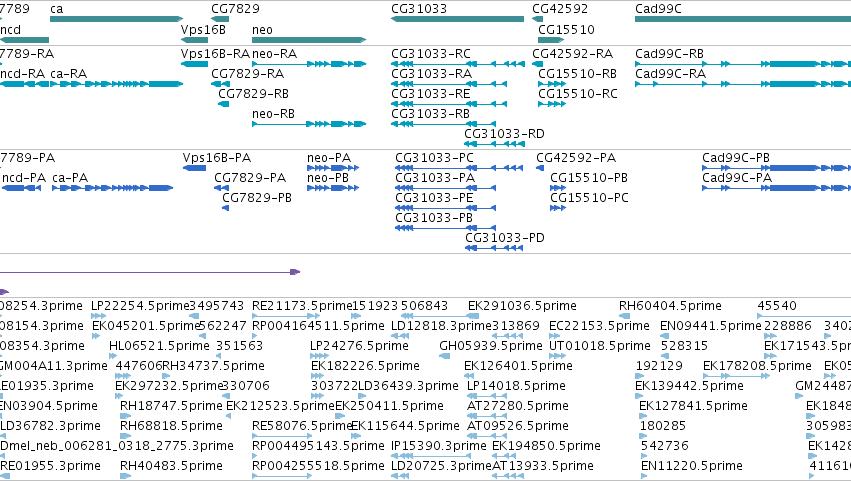This screenshot has height=481, width=851.
Task: Select EST RH60404.5prime
Action: point(625,316)
